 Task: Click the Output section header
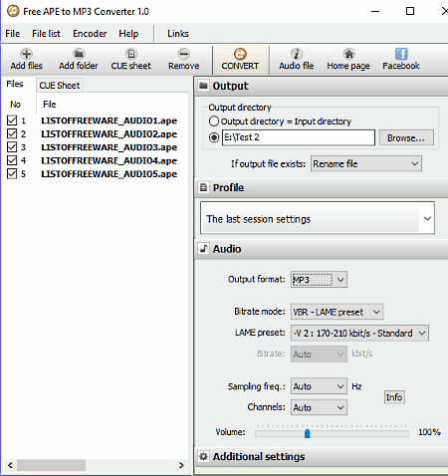(322, 86)
